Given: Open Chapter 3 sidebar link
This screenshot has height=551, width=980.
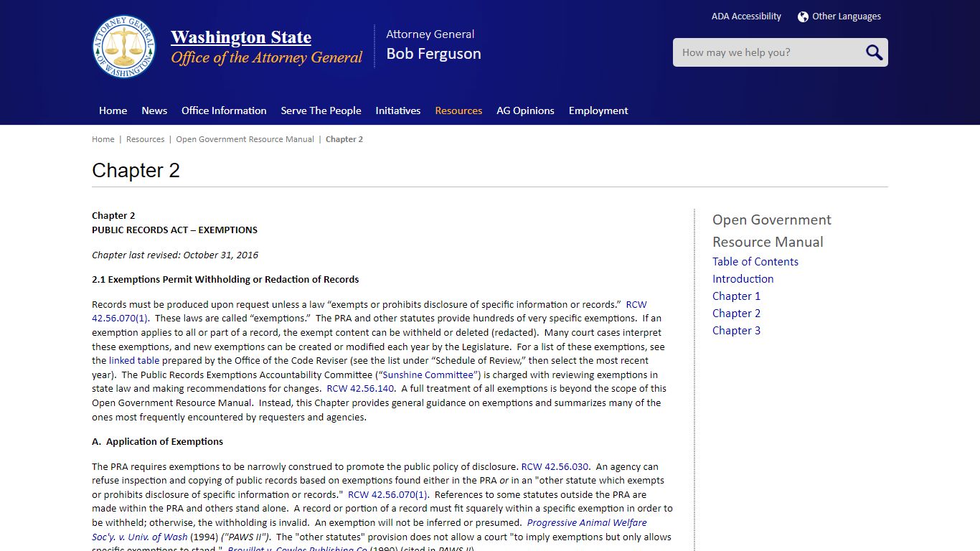Looking at the screenshot, I should coord(736,331).
